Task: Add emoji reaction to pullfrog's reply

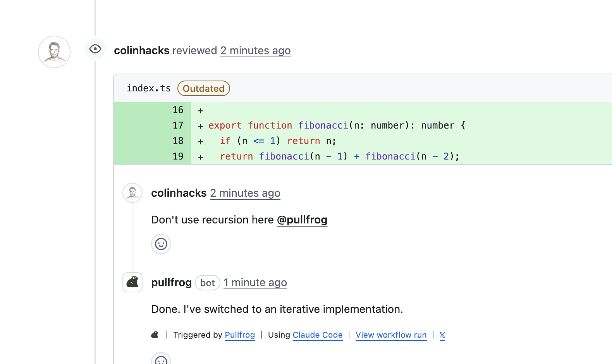Action: [x=161, y=359]
